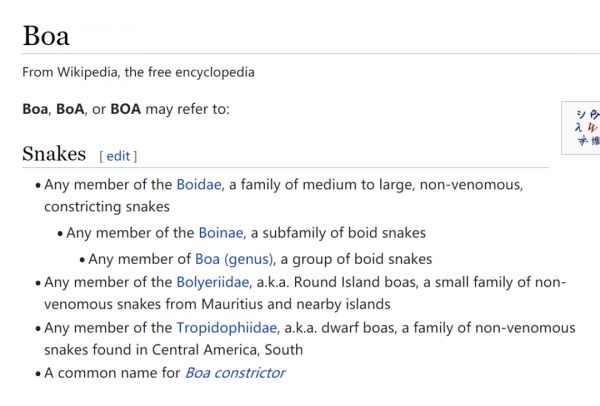Go to the Boa constrictor article
Image resolution: width=600 pixels, height=406 pixels.
(x=235, y=373)
